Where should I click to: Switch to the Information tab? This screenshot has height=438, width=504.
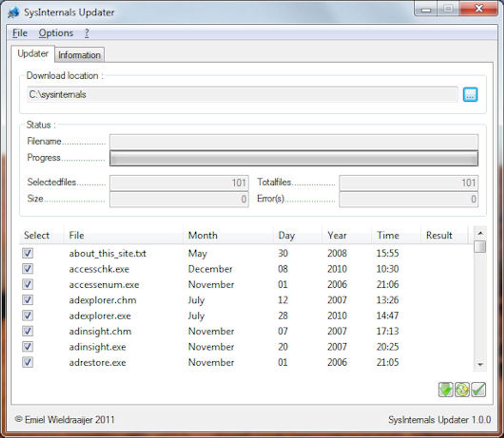(x=79, y=55)
